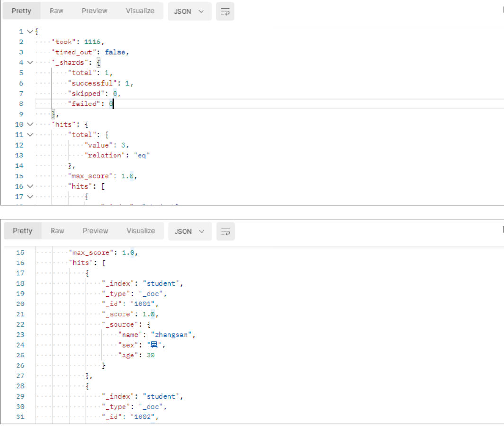Click the "_id": "1001" line
This screenshot has height=426, width=504.
click(x=130, y=304)
